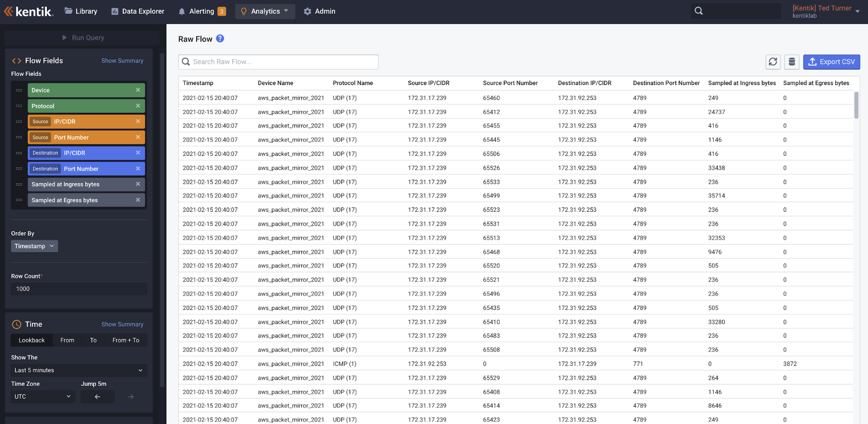Open the Admin menu
The image size is (868, 424).
tap(320, 11)
